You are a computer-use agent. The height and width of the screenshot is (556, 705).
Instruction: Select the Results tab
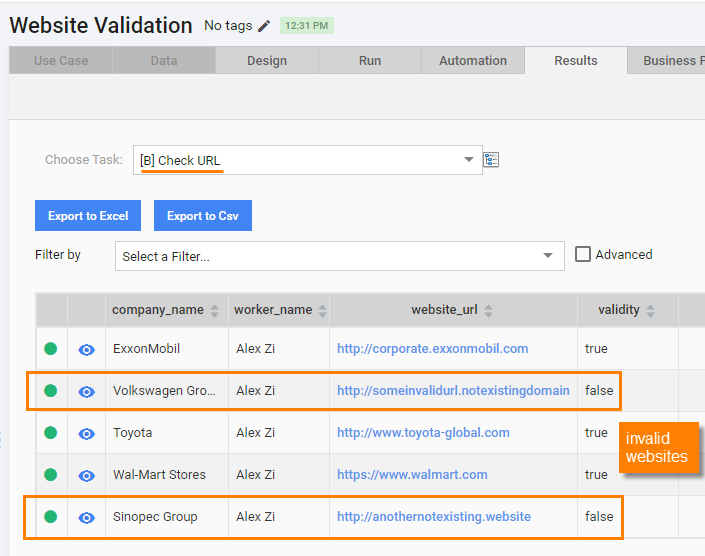coord(576,60)
